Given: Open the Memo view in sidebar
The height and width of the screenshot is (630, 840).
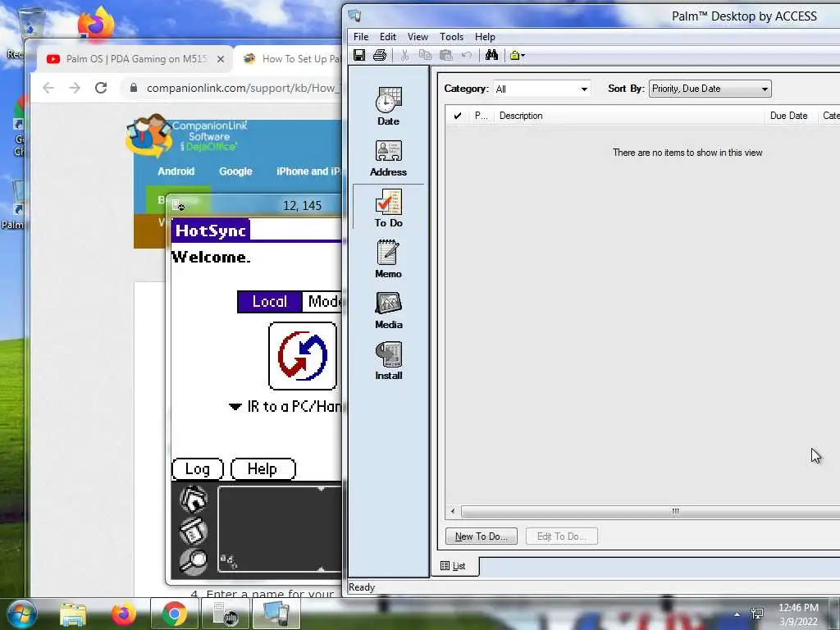Looking at the screenshot, I should coord(388,259).
